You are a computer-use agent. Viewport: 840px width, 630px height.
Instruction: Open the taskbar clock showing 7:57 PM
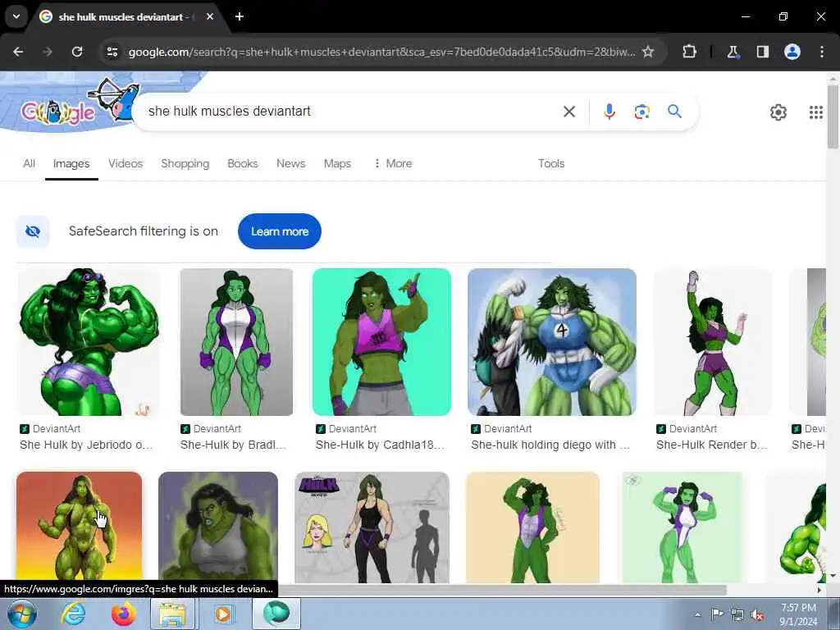click(798, 614)
